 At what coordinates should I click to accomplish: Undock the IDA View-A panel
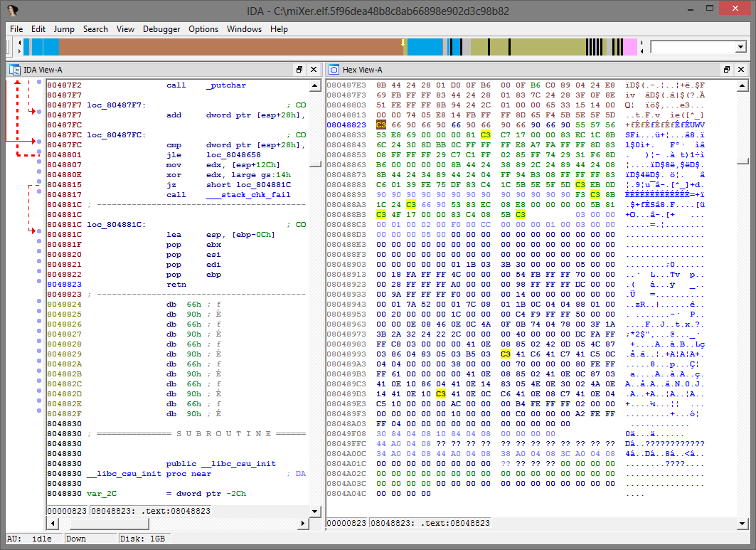[x=299, y=70]
